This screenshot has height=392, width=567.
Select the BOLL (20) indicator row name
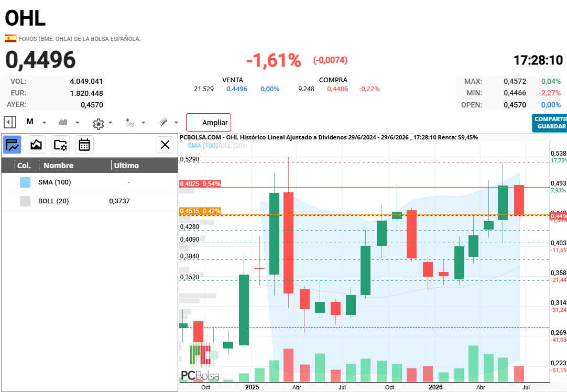pyautogui.click(x=53, y=201)
